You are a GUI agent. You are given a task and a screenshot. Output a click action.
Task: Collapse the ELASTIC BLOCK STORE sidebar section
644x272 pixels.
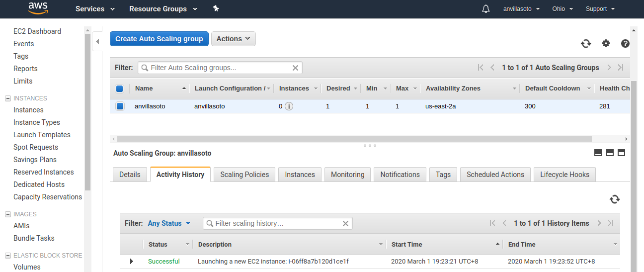(x=8, y=256)
